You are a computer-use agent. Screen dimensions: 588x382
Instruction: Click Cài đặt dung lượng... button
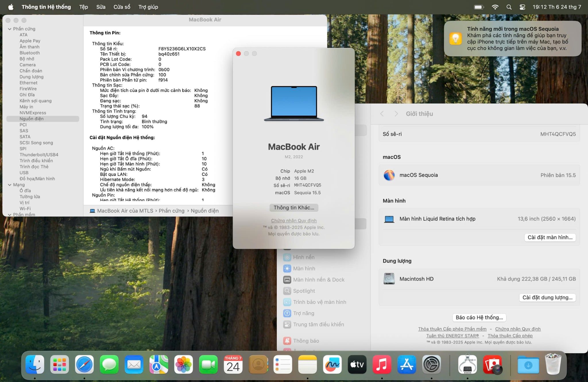tap(547, 298)
